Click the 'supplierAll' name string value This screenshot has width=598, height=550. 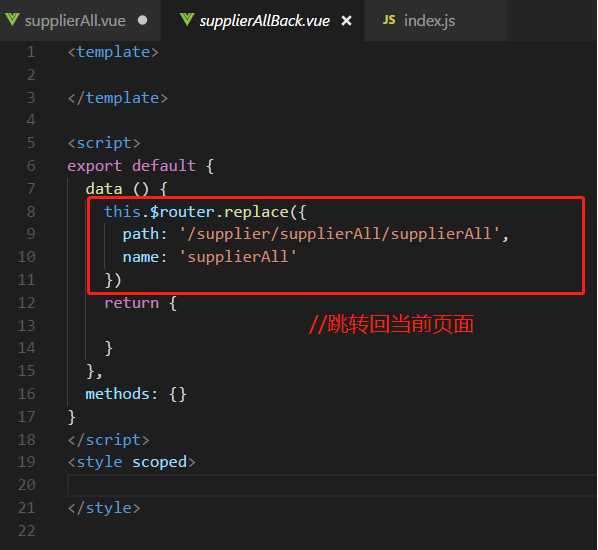pos(238,257)
